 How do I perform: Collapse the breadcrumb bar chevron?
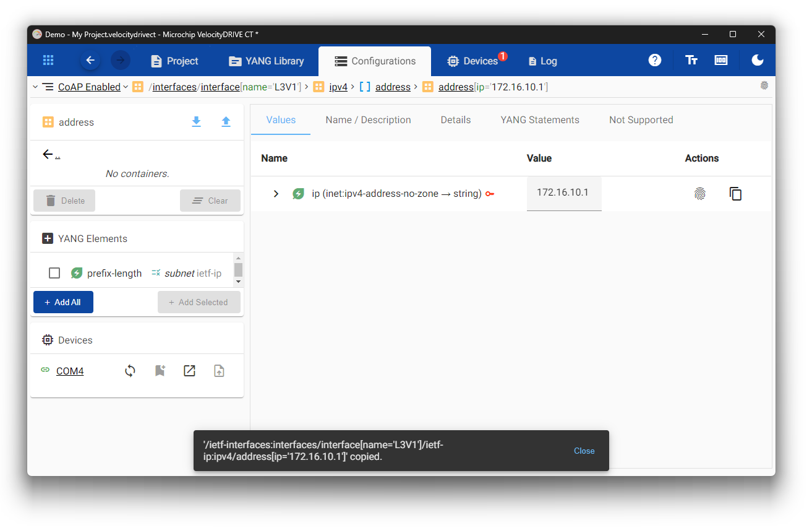click(x=35, y=87)
